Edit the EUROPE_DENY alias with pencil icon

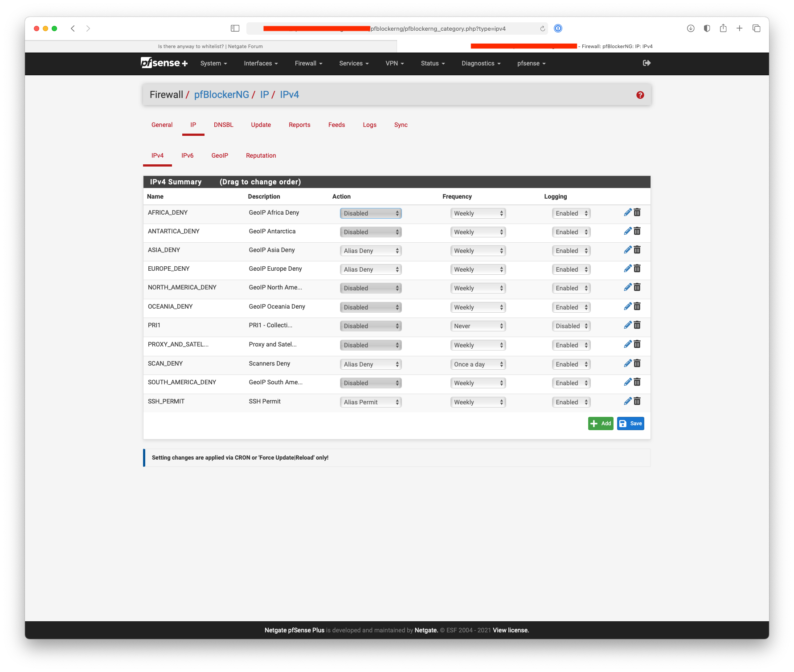(627, 269)
